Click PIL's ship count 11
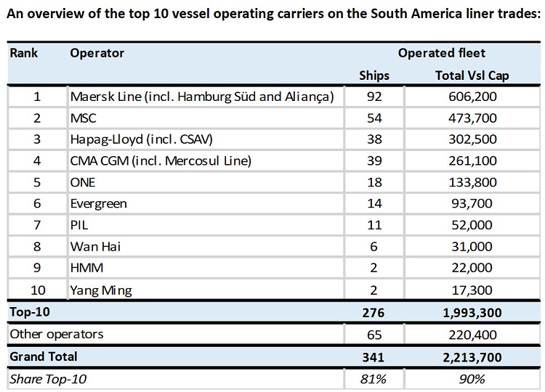This screenshot has height=392, width=545. (x=374, y=225)
